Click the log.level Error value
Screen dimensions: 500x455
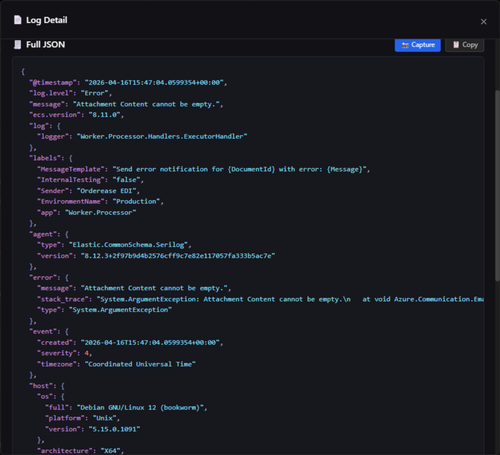pos(95,93)
